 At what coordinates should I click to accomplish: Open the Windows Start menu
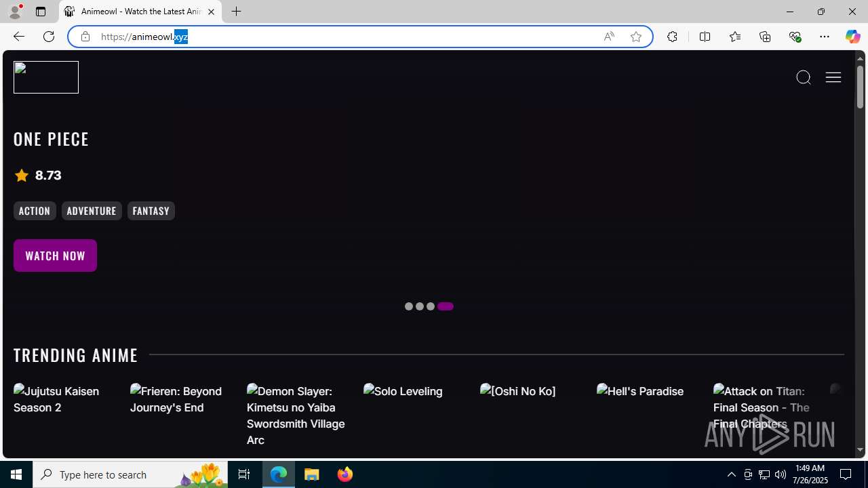click(16, 474)
